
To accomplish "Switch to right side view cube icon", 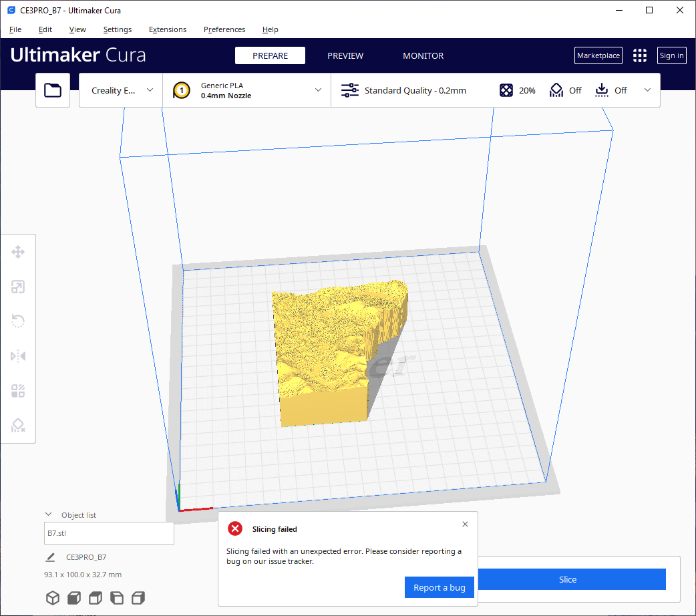I will pos(138,598).
